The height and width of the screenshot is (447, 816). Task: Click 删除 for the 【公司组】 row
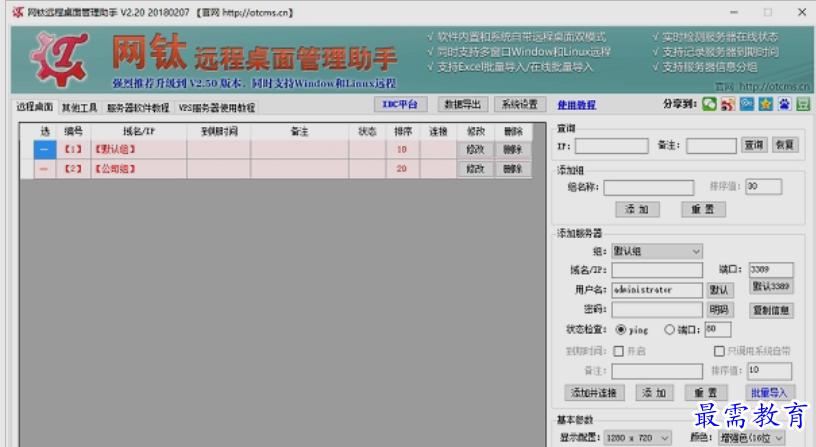[513, 169]
